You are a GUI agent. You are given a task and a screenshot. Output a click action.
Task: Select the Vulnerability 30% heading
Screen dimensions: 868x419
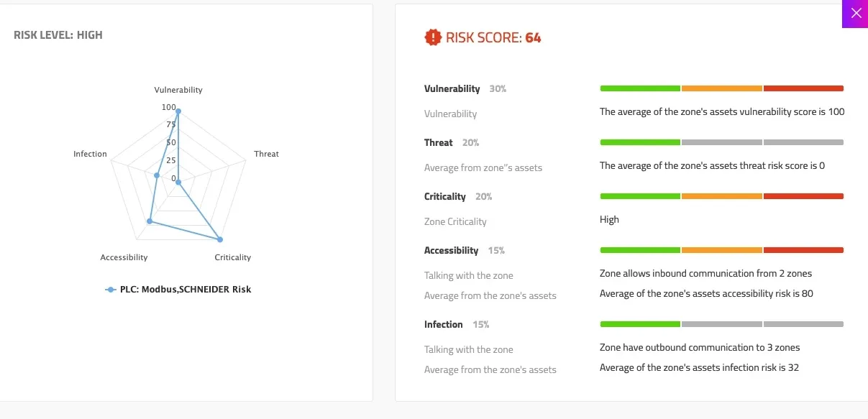tap(465, 89)
